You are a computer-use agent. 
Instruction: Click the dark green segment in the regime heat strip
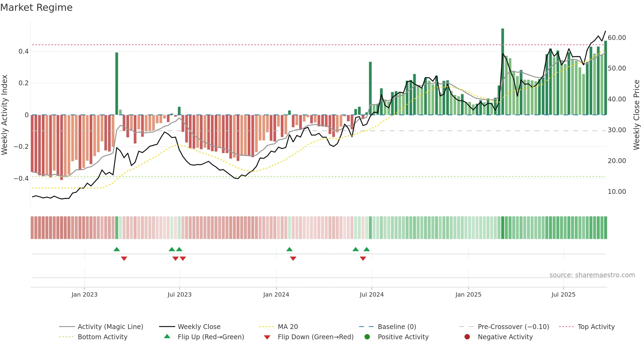tap(503, 227)
